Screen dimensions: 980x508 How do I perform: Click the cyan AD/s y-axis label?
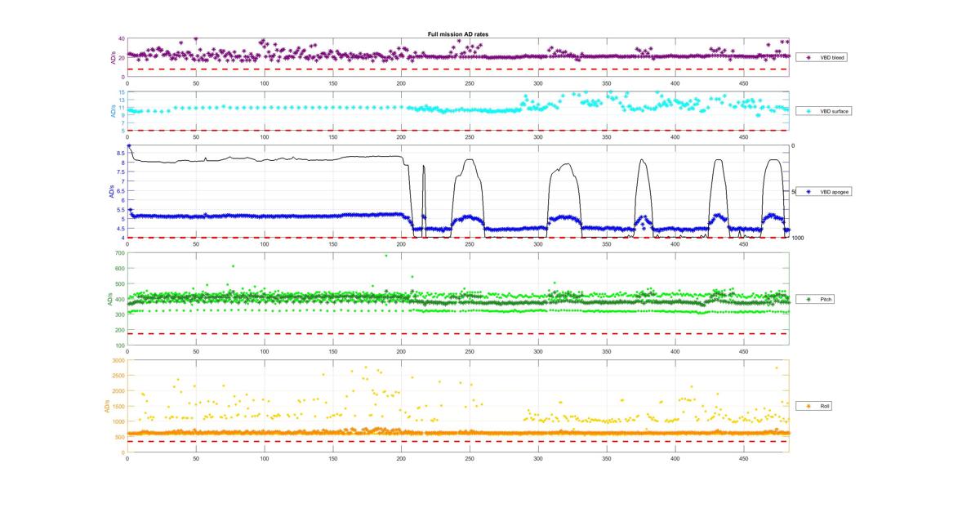tap(114, 111)
